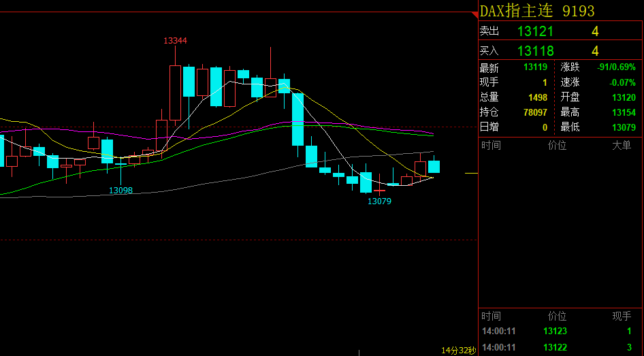Image resolution: width=644 pixels, height=356 pixels.
Task: Click the 14分32秒 countdown timer
Action: tap(459, 351)
